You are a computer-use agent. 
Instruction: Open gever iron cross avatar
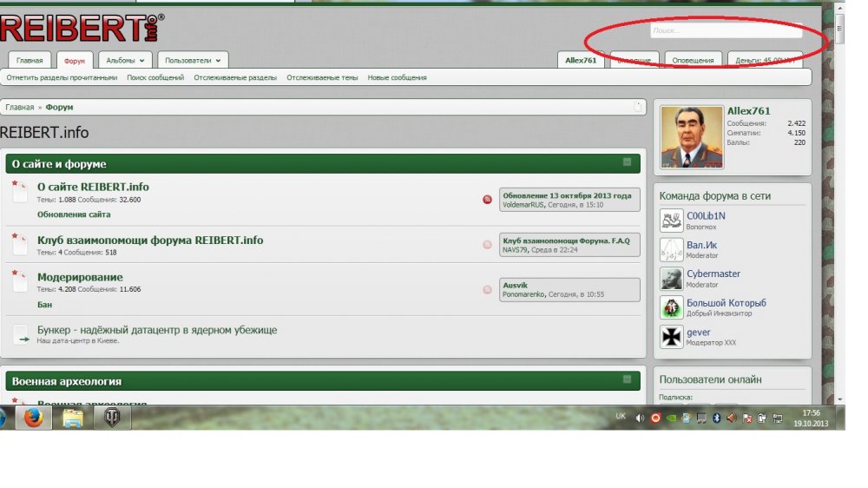672,337
